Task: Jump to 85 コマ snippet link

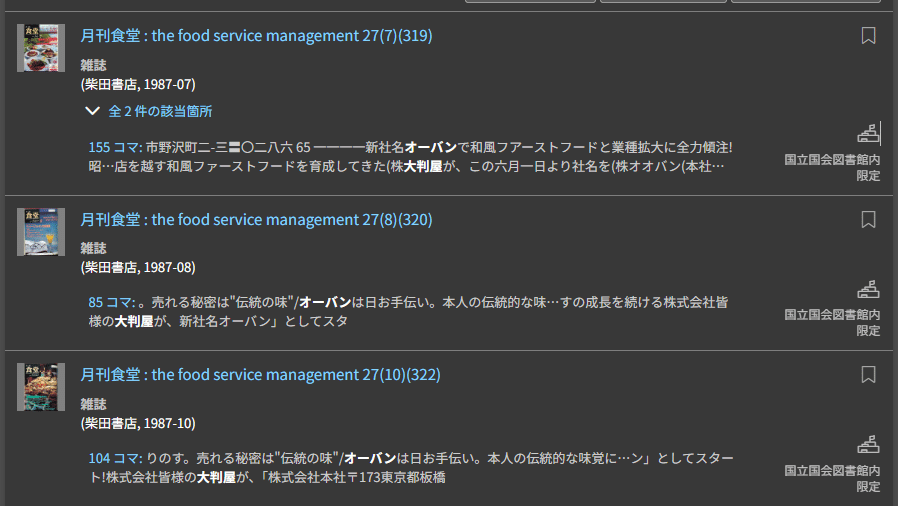Action: coord(111,302)
